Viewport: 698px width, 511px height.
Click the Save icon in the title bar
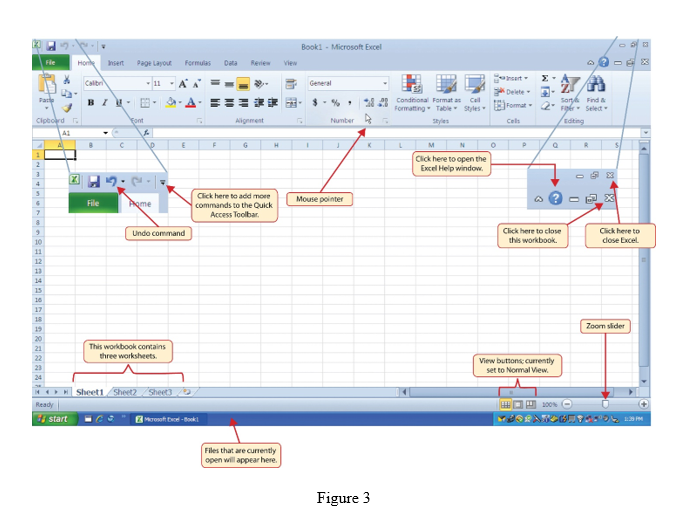(x=51, y=46)
